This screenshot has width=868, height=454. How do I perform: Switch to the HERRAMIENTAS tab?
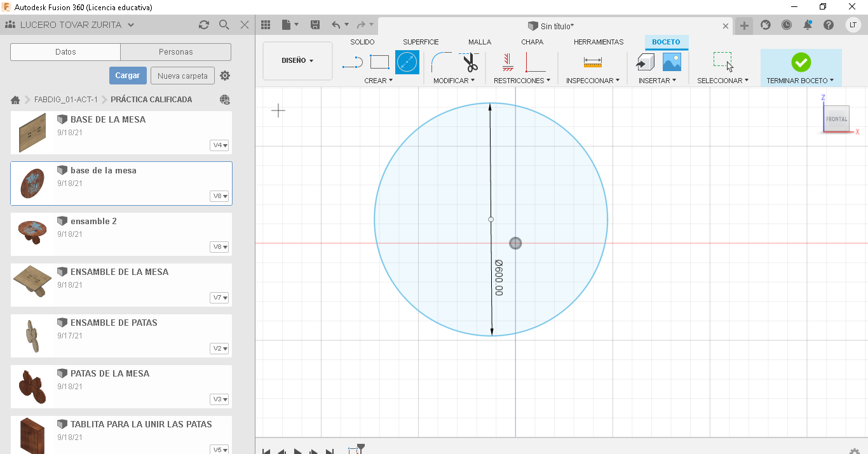point(599,42)
